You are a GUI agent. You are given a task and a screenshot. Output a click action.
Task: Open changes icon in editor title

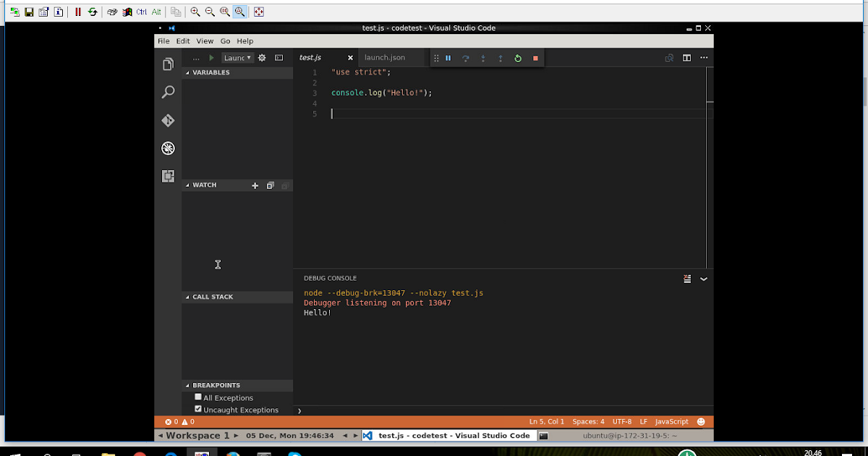[669, 58]
